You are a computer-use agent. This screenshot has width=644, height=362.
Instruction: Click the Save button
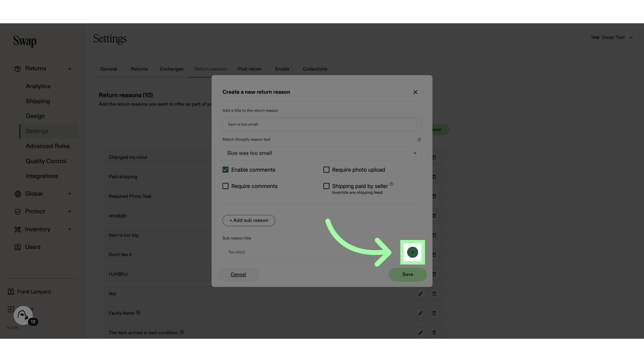(x=408, y=275)
